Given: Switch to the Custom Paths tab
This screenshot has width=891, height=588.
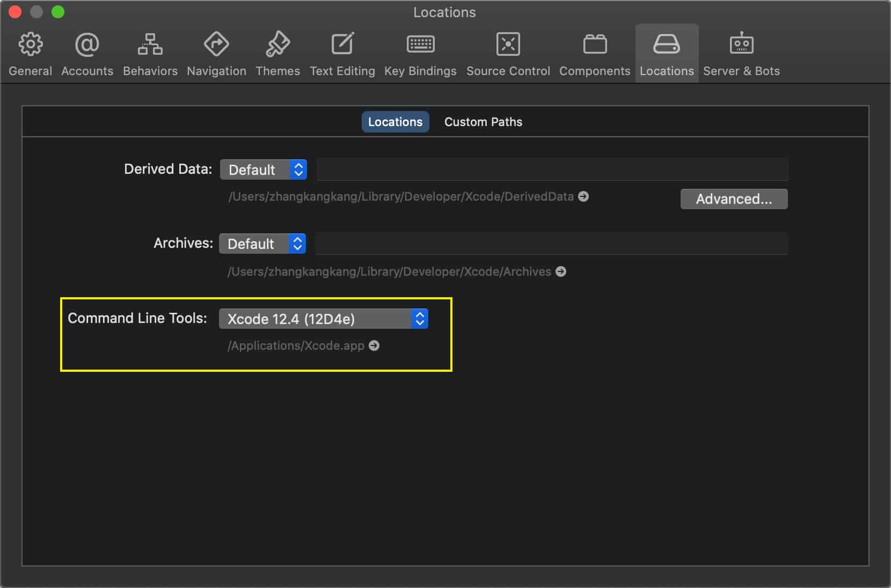Looking at the screenshot, I should pos(483,122).
